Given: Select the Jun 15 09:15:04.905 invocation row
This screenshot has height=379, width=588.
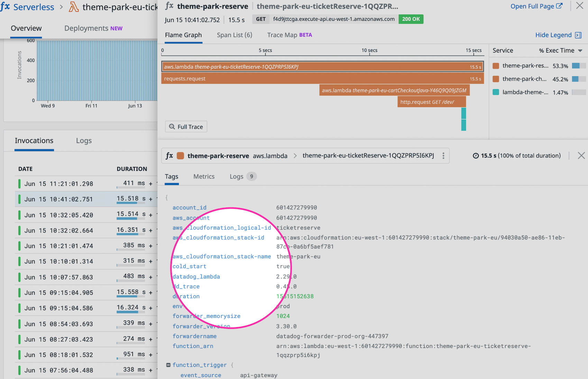Looking at the screenshot, I should 59,293.
